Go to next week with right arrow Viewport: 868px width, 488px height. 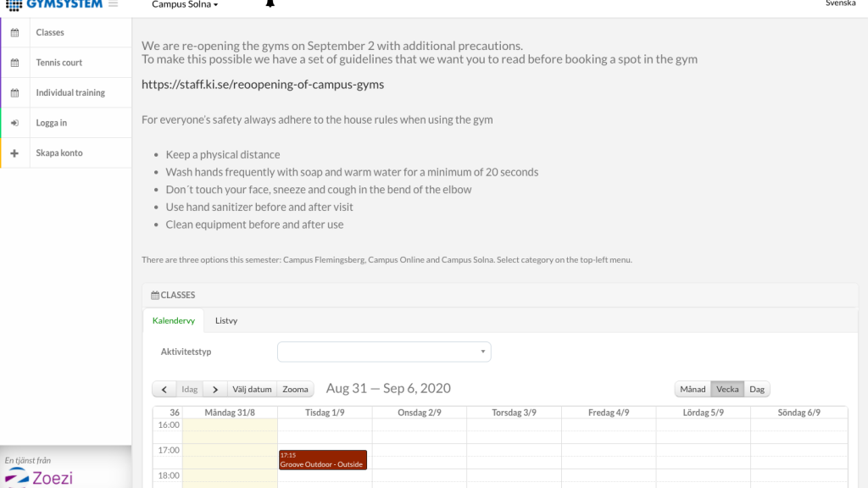[x=215, y=390]
